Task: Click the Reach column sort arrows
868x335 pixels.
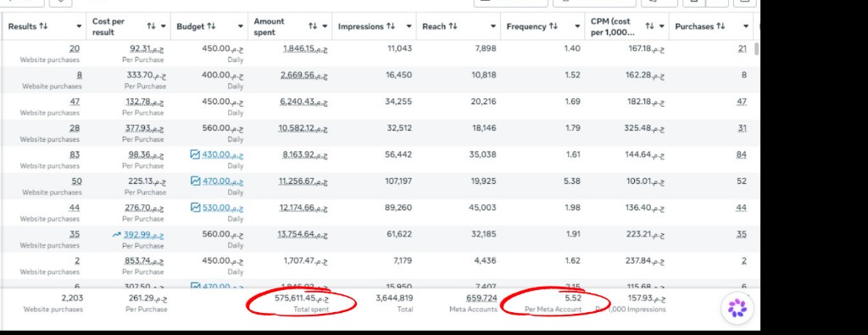Action: point(453,26)
